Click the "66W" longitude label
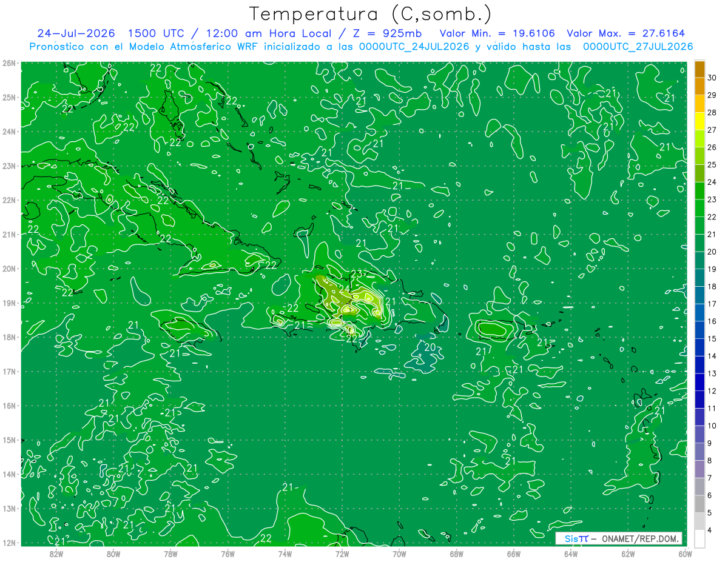The width and height of the screenshot is (728, 562). [x=514, y=554]
